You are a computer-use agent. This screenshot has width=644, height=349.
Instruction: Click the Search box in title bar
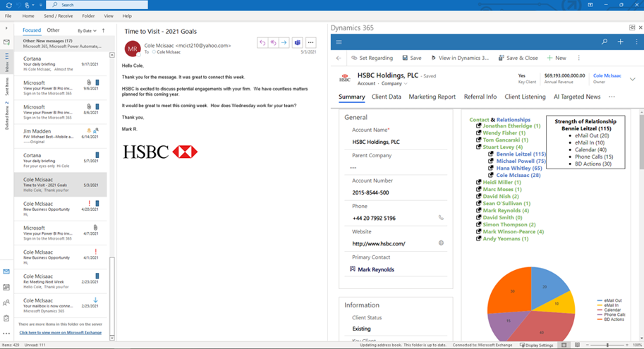(97, 5)
